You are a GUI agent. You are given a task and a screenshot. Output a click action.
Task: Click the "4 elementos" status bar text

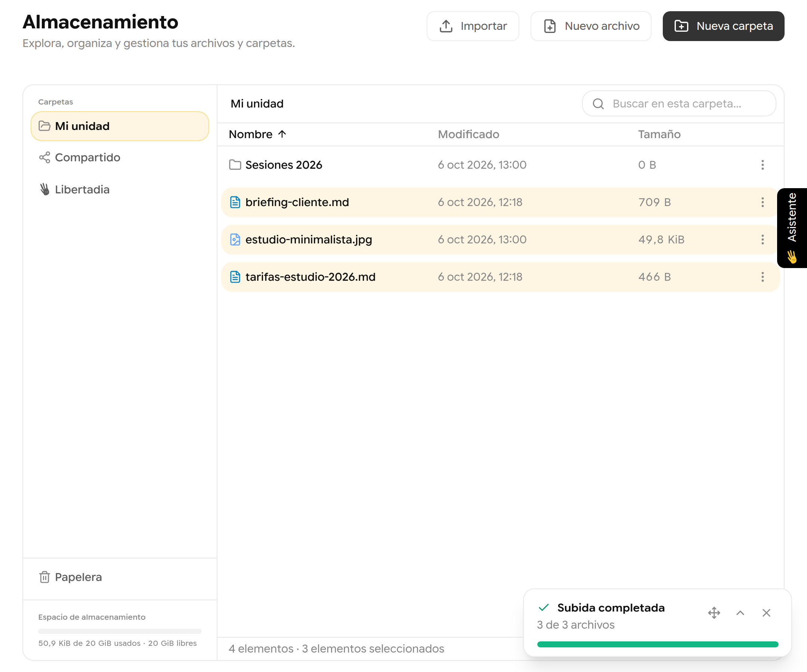click(x=261, y=648)
